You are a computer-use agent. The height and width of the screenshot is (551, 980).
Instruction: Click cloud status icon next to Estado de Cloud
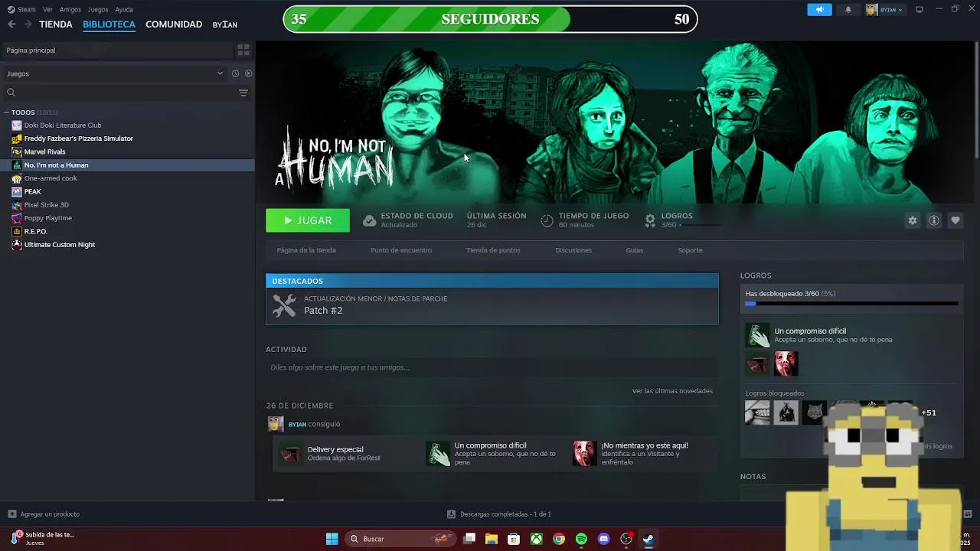click(x=369, y=220)
